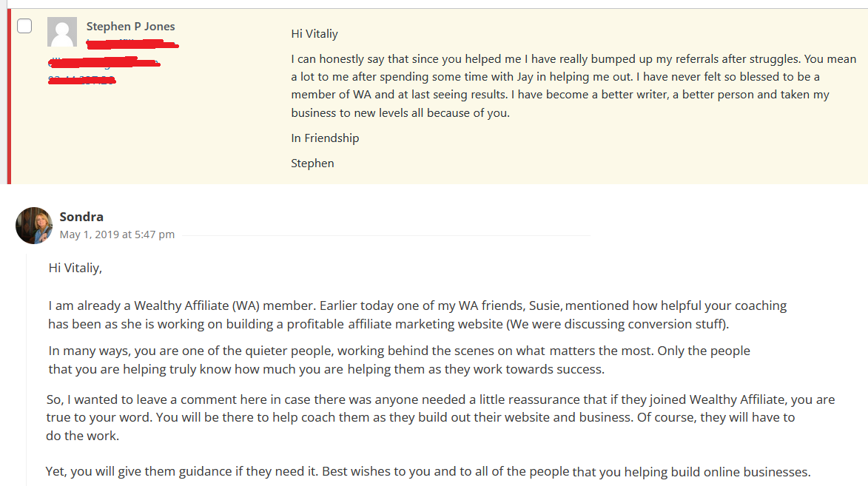This screenshot has width=868, height=486.
Task: Click the 'Hi Vitaliy,' greeting in Sondra's comment
Action: pos(75,268)
